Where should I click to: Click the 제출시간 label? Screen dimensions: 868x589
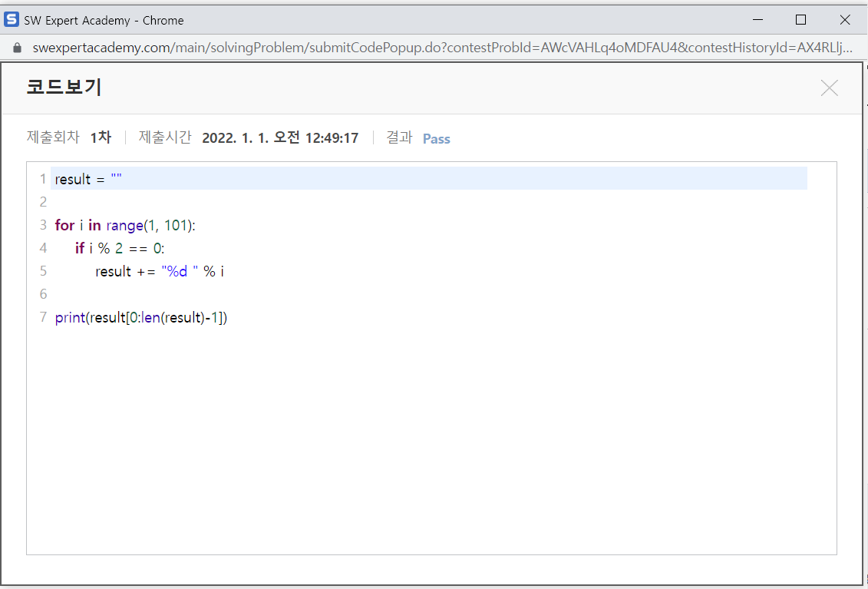point(165,137)
